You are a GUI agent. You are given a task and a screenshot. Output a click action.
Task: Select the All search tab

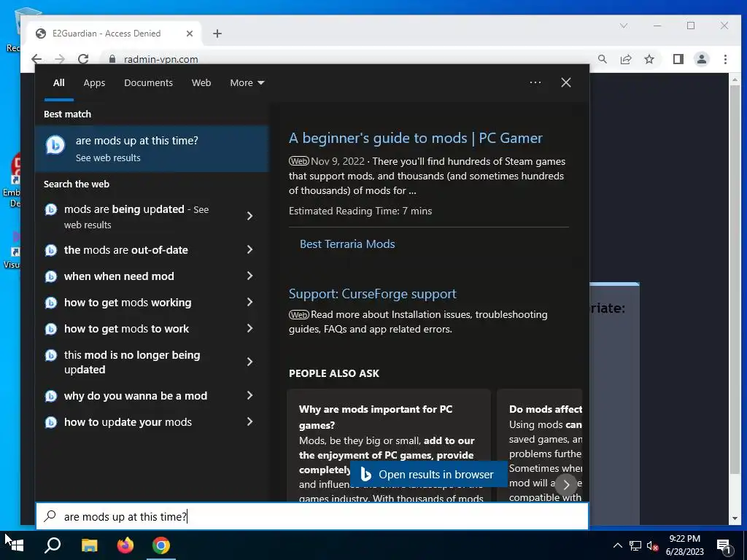pos(58,83)
